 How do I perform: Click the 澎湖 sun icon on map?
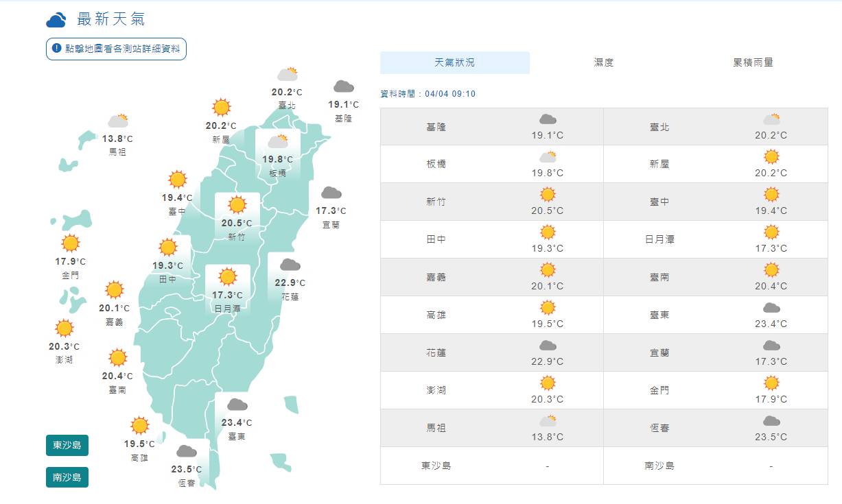tap(65, 328)
